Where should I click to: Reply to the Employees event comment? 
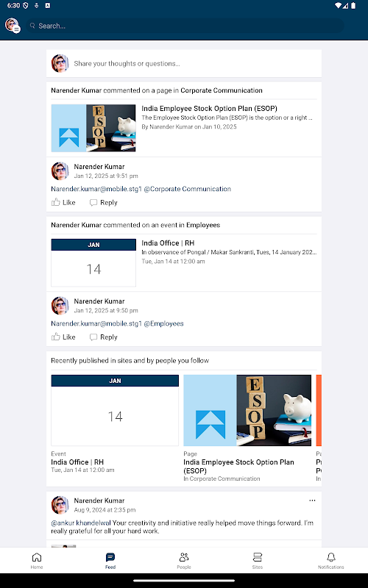(104, 337)
